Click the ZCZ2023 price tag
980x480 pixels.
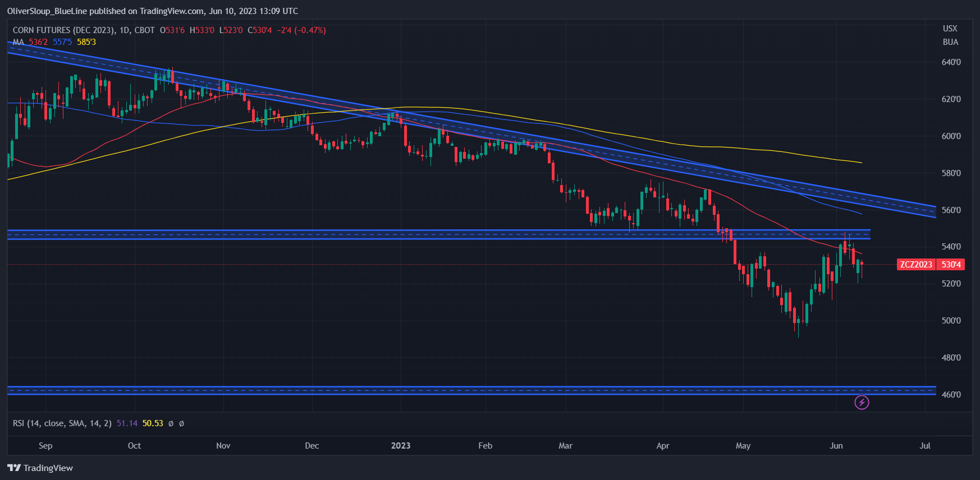tap(916, 265)
